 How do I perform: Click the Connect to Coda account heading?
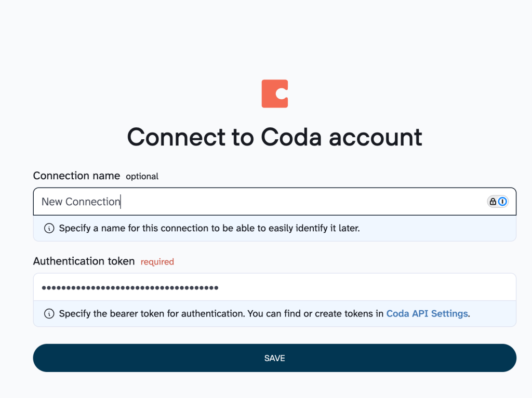tap(274, 137)
